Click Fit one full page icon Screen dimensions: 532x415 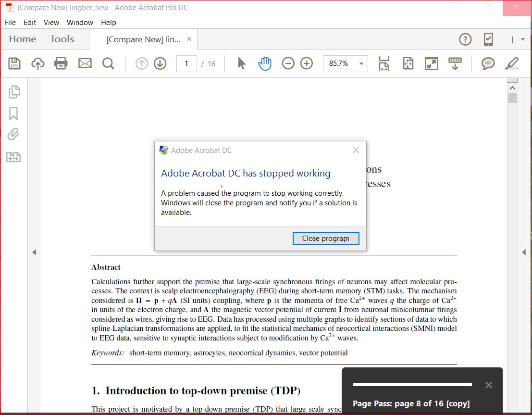pyautogui.click(x=408, y=63)
